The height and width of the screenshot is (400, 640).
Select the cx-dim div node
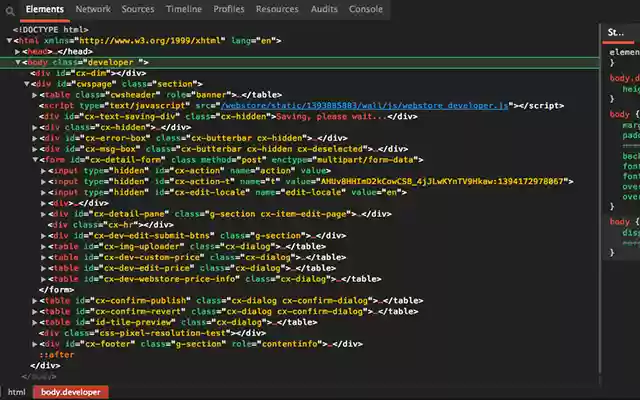click(88, 73)
